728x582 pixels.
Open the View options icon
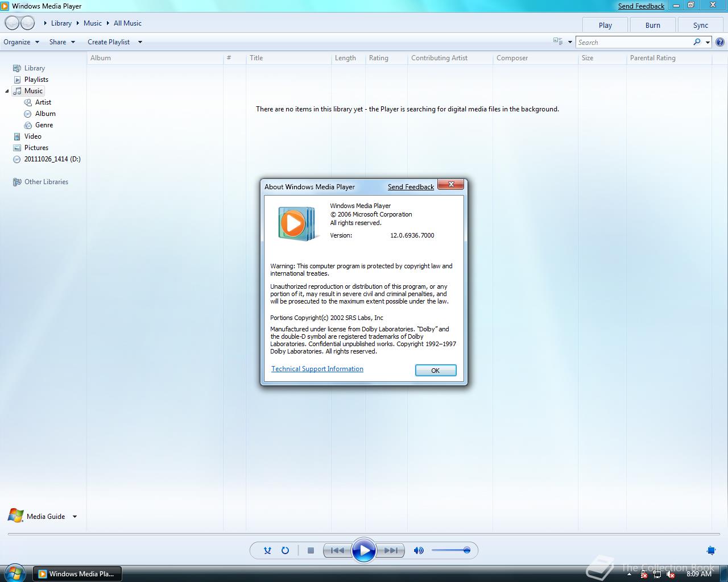558,41
